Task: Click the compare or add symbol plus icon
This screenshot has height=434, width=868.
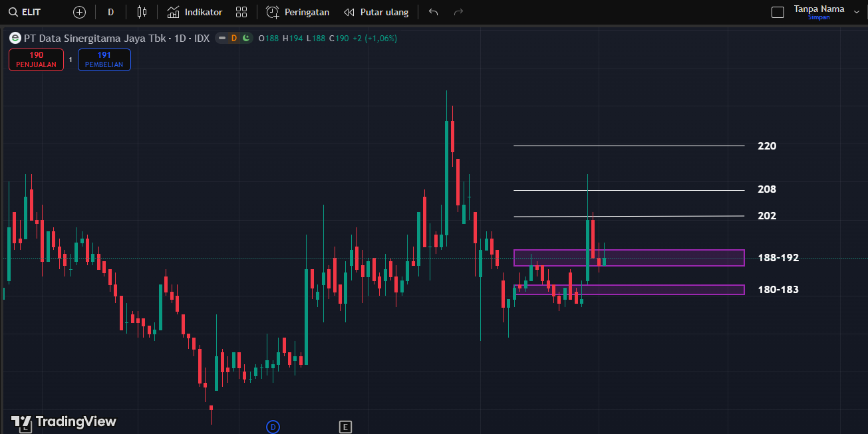Action: coord(80,12)
